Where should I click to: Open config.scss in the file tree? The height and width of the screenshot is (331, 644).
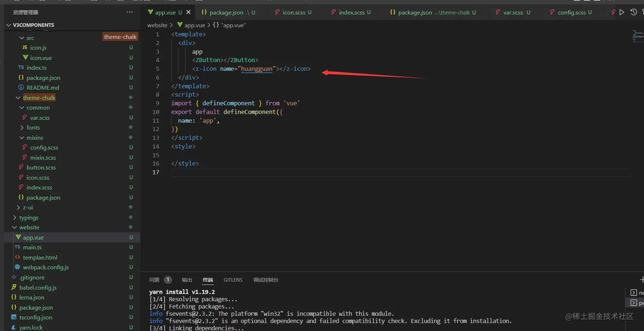44,148
